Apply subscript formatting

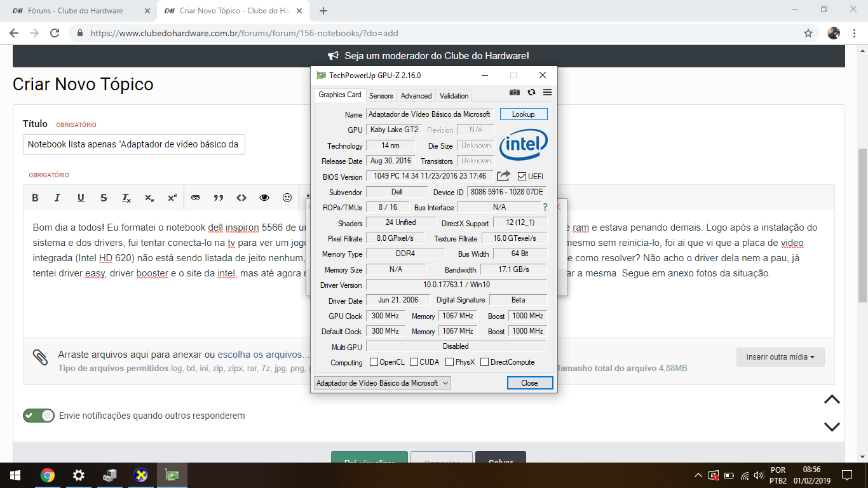coord(149,198)
